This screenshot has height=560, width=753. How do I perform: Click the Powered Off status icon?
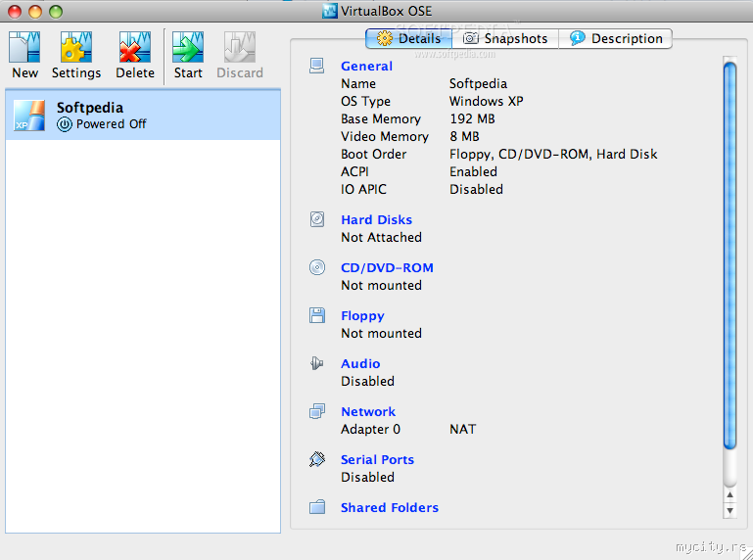click(x=65, y=124)
